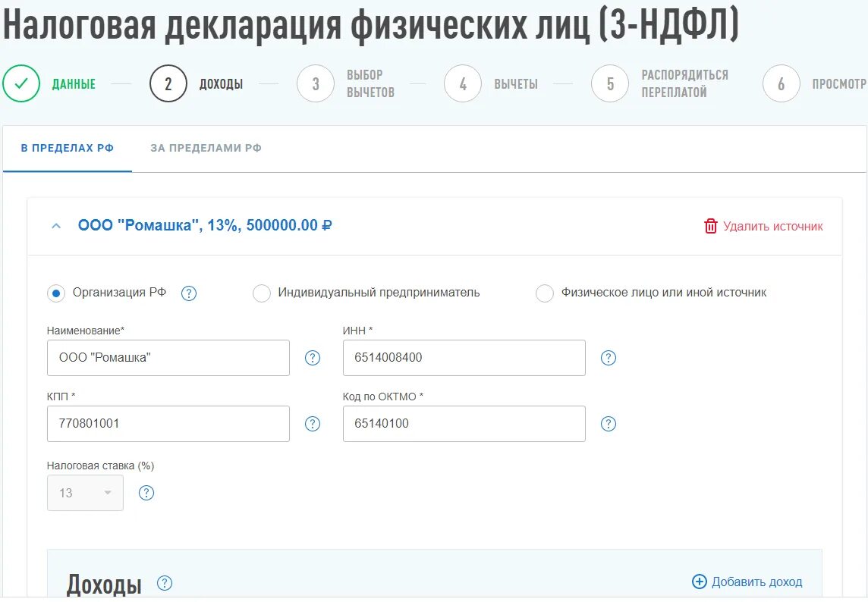
Task: Open help icon next to Доходы heading
Action: 165,583
